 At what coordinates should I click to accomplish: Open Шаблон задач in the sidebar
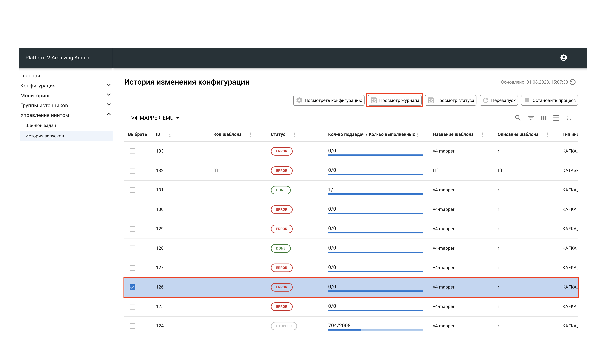[41, 125]
